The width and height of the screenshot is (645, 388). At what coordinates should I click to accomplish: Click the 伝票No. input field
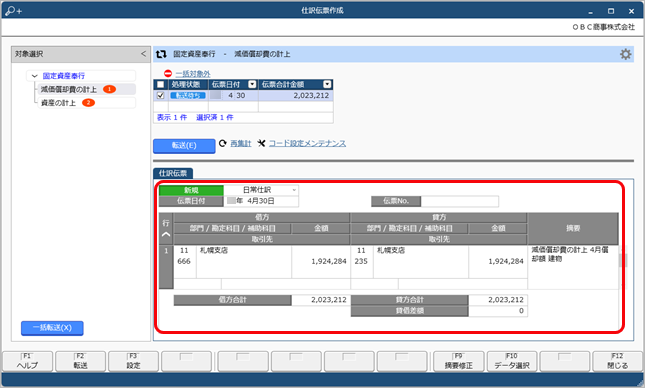coord(459,201)
